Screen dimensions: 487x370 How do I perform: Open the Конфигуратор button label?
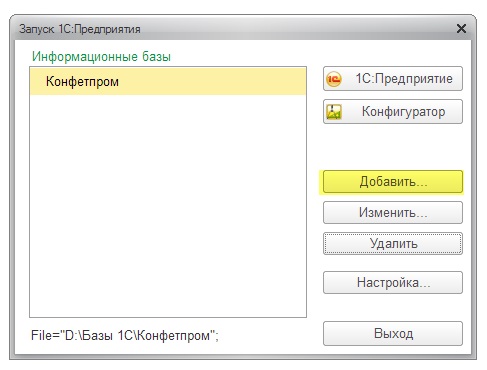click(403, 112)
